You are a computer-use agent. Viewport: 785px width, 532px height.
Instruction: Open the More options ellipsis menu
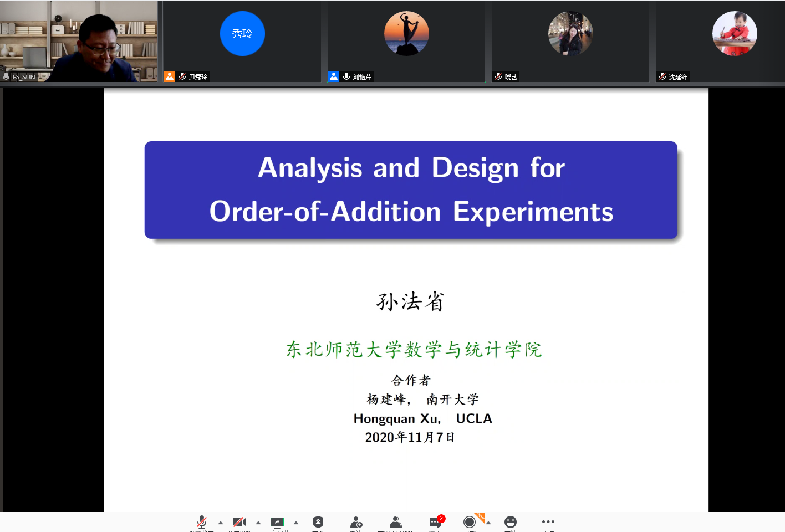pyautogui.click(x=548, y=521)
